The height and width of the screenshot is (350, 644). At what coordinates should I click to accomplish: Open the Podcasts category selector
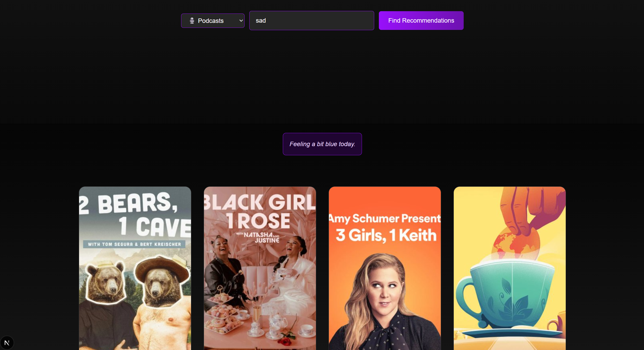click(213, 21)
